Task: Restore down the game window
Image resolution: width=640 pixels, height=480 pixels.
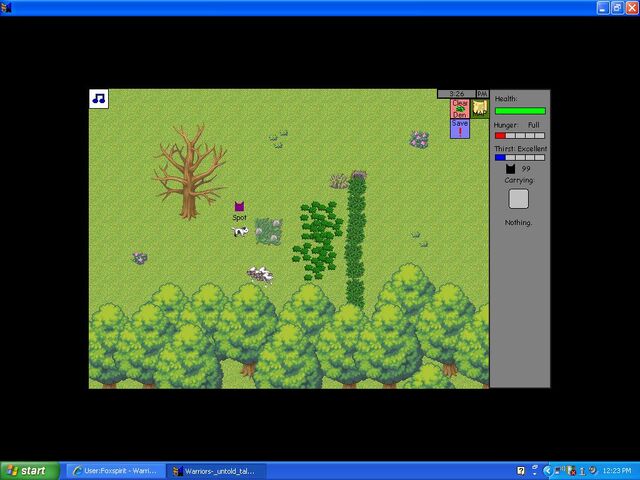Action: (618, 7)
